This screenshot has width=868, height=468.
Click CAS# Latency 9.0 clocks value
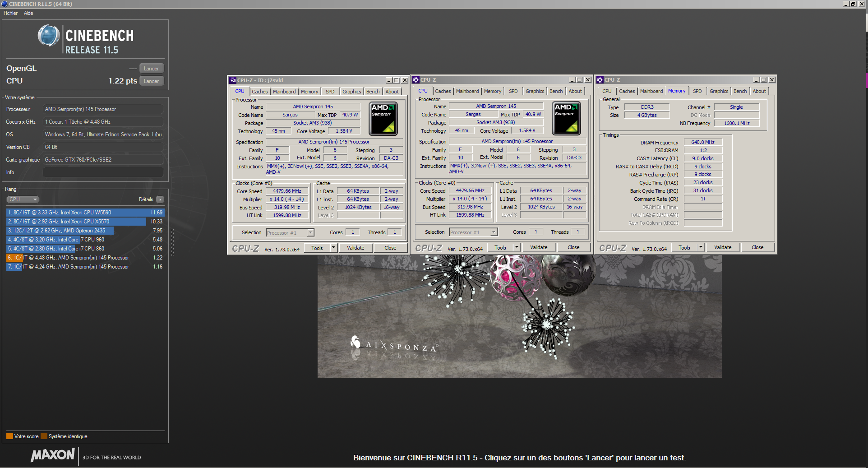(703, 158)
